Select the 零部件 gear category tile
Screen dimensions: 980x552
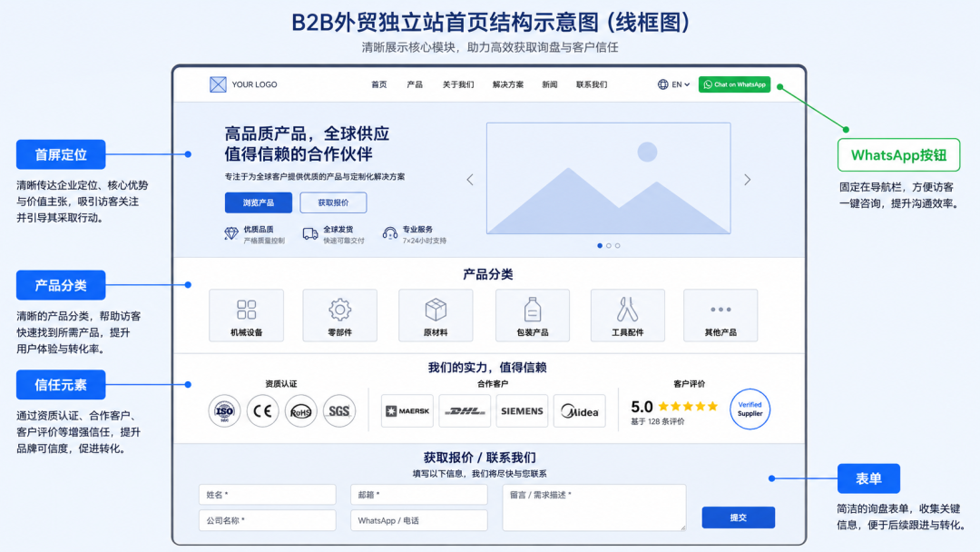[339, 315]
